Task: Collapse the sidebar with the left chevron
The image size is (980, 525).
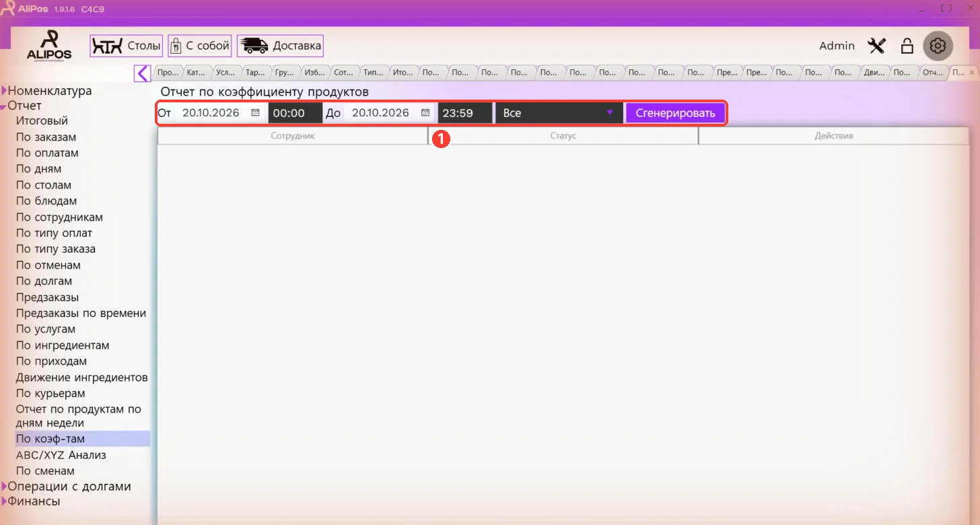Action: coord(142,73)
